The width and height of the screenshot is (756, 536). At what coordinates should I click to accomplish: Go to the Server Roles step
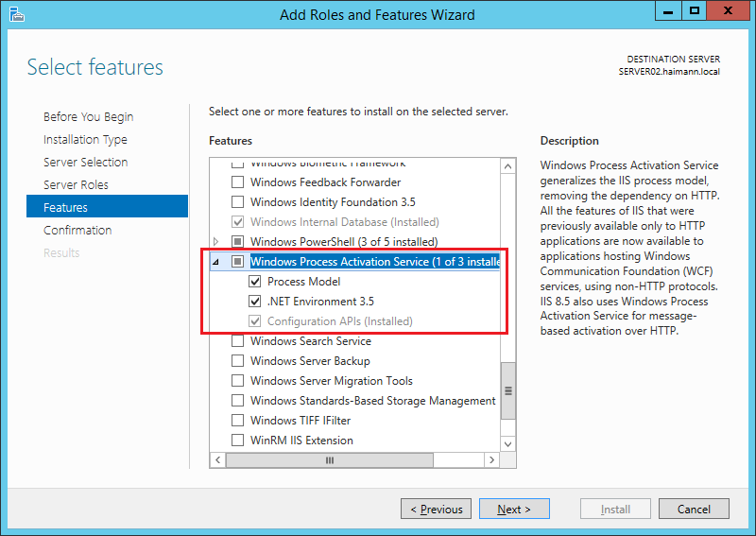tap(76, 184)
